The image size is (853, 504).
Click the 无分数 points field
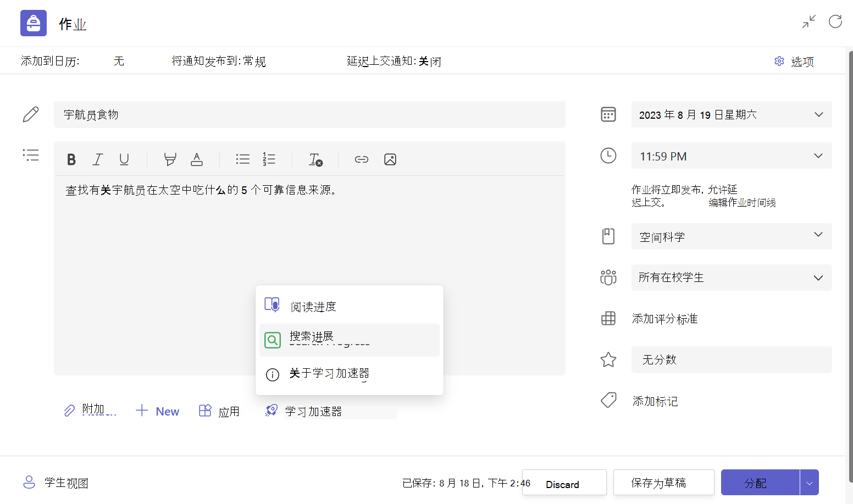tap(732, 359)
